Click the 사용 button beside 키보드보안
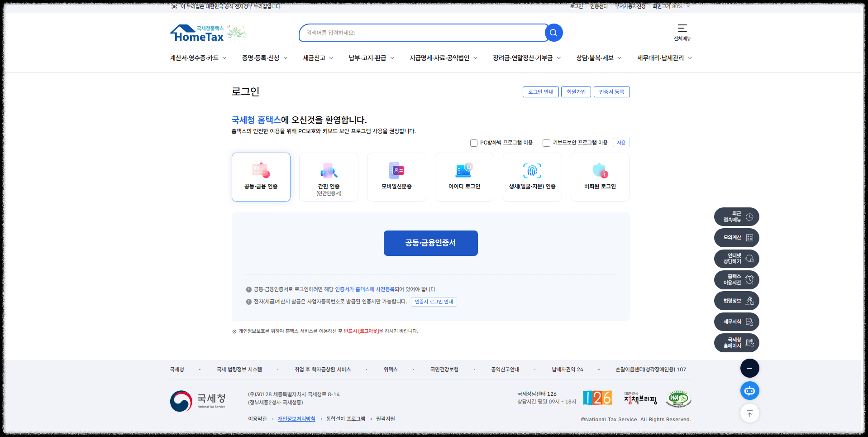 click(621, 143)
